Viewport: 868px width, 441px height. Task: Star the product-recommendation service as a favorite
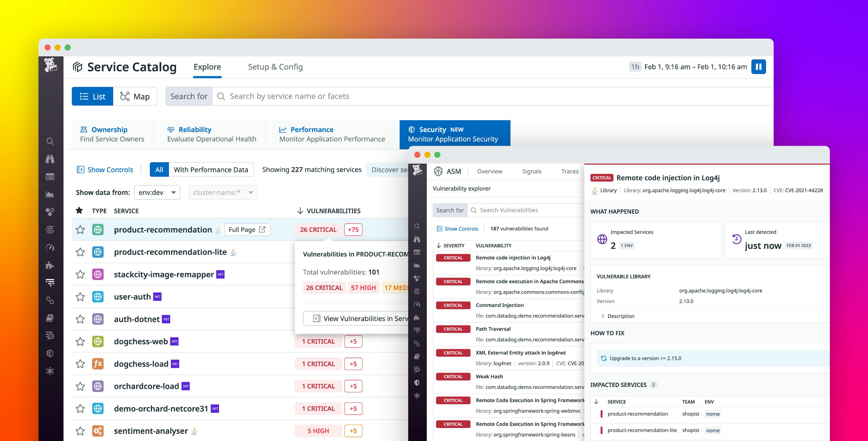click(80, 229)
